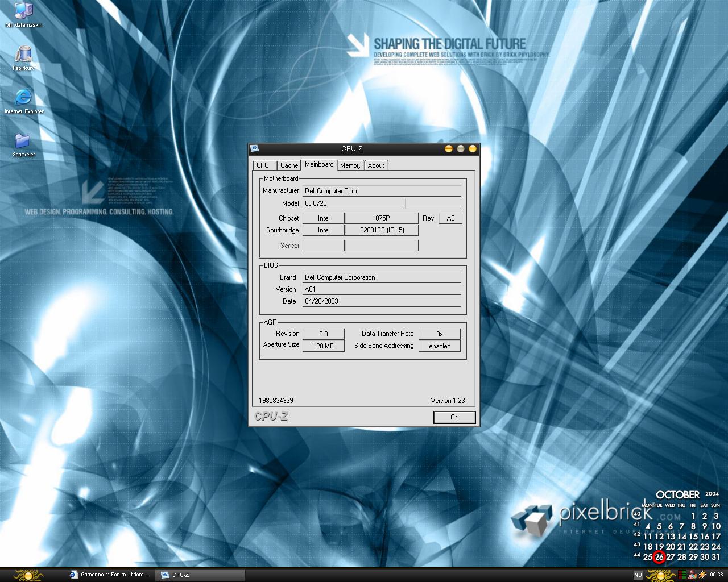Click the red and green meter tray icon
Viewport: 728px width, 582px height.
[682, 575]
